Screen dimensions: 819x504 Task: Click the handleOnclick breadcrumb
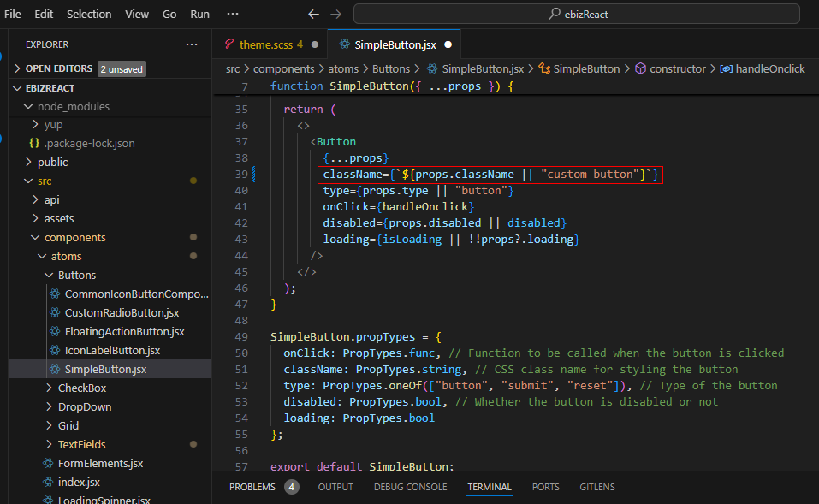point(763,69)
